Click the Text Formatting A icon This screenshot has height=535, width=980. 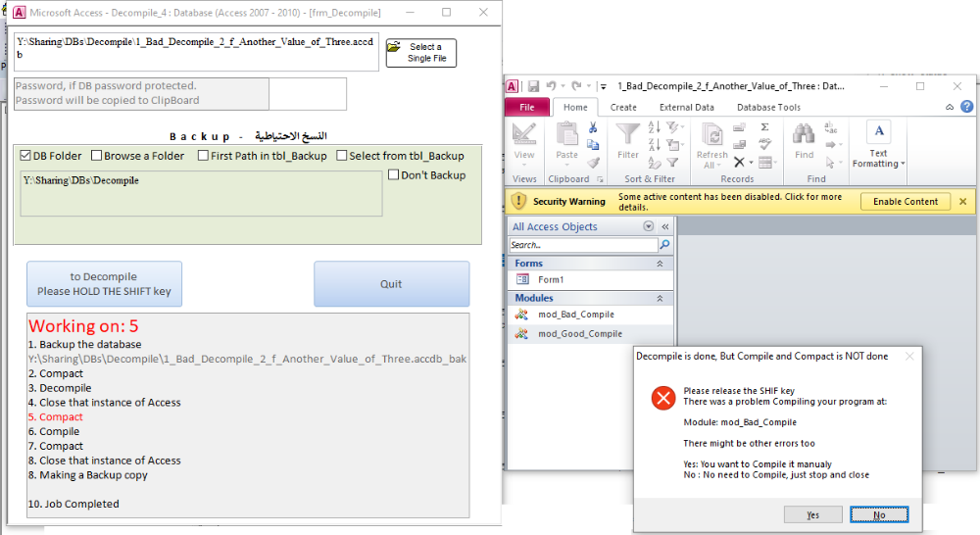pos(879,132)
